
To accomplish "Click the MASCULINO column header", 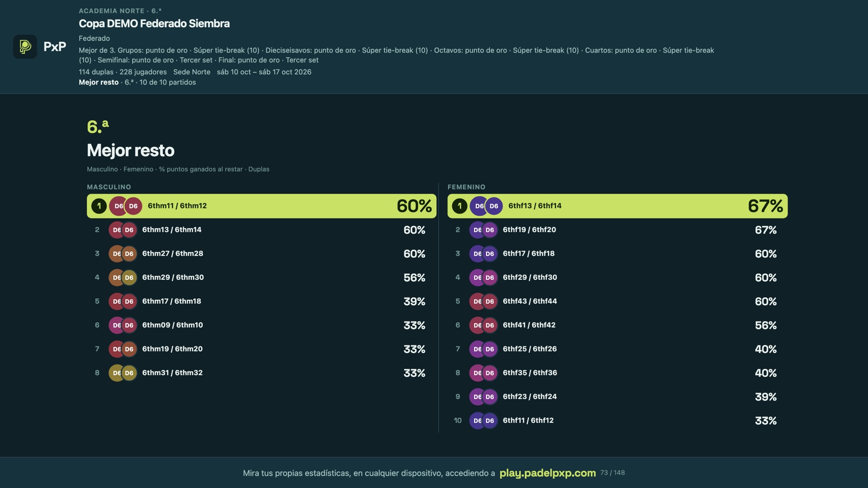I will coord(109,187).
